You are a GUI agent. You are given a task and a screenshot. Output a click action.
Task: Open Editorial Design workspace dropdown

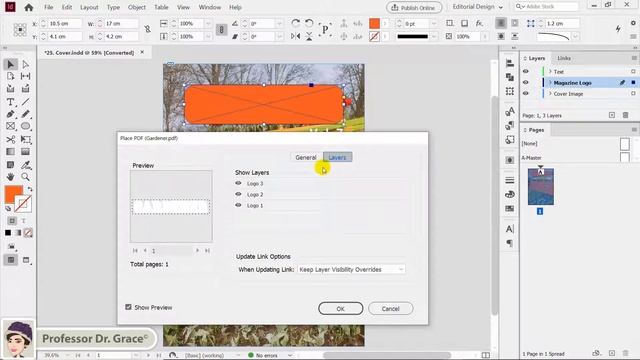pyautogui.click(x=478, y=7)
